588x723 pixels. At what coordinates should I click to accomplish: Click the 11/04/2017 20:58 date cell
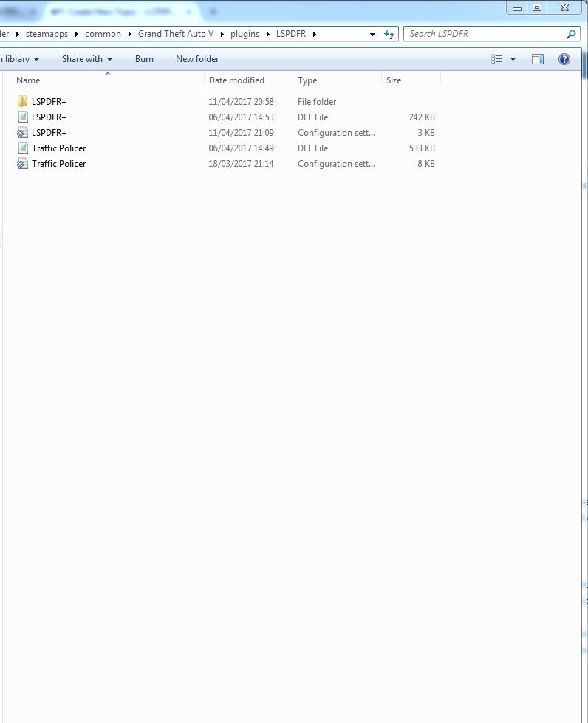[242, 101]
